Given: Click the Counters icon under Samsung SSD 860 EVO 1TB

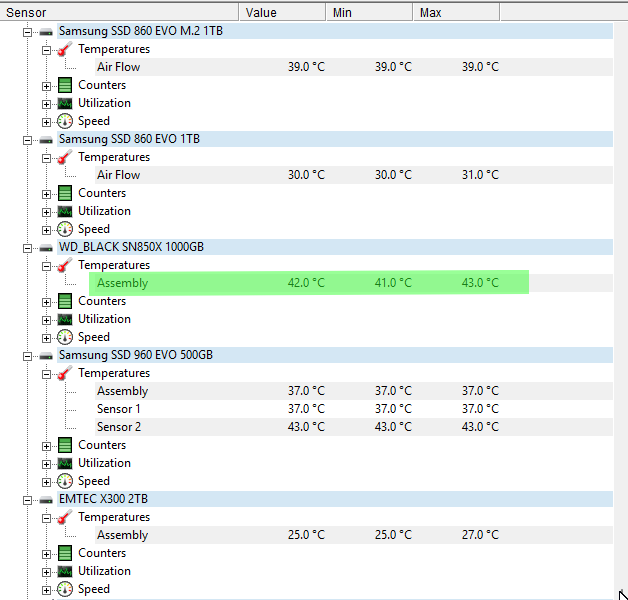Looking at the screenshot, I should [65, 193].
